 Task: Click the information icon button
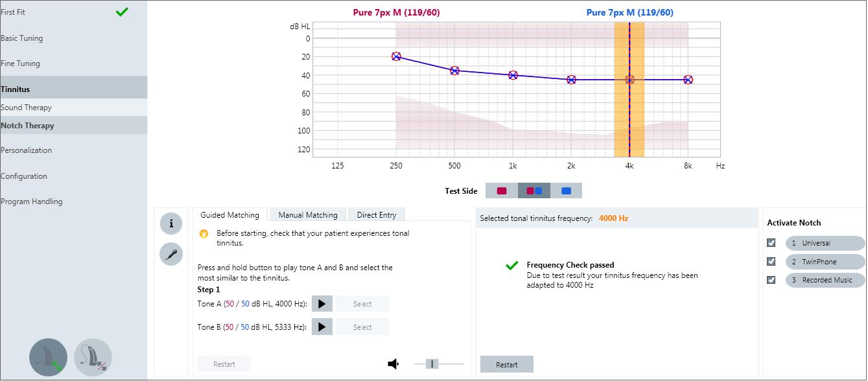coord(171,224)
